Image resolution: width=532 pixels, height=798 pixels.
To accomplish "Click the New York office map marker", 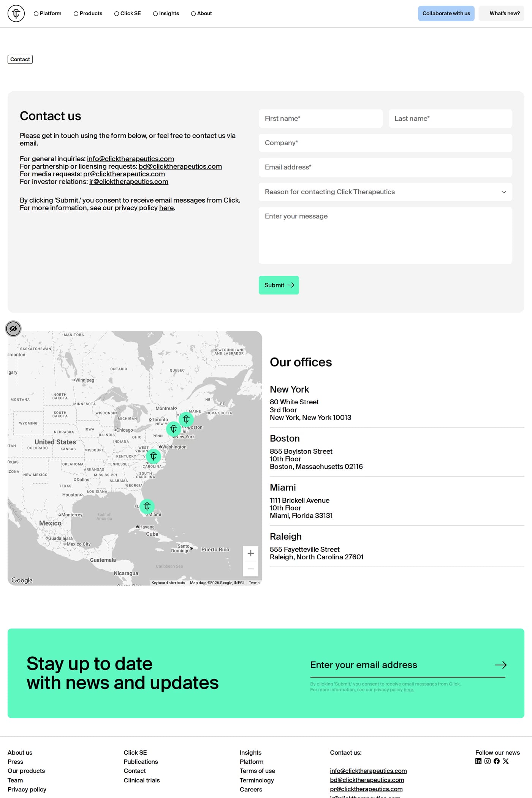I will tap(174, 429).
